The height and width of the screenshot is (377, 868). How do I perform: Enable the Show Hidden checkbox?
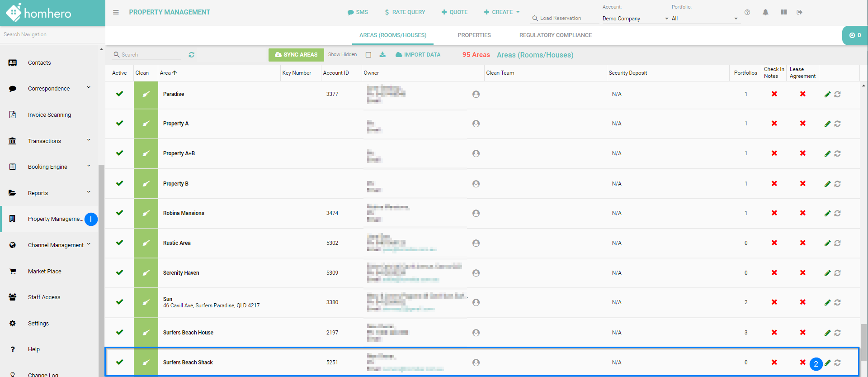tap(368, 55)
